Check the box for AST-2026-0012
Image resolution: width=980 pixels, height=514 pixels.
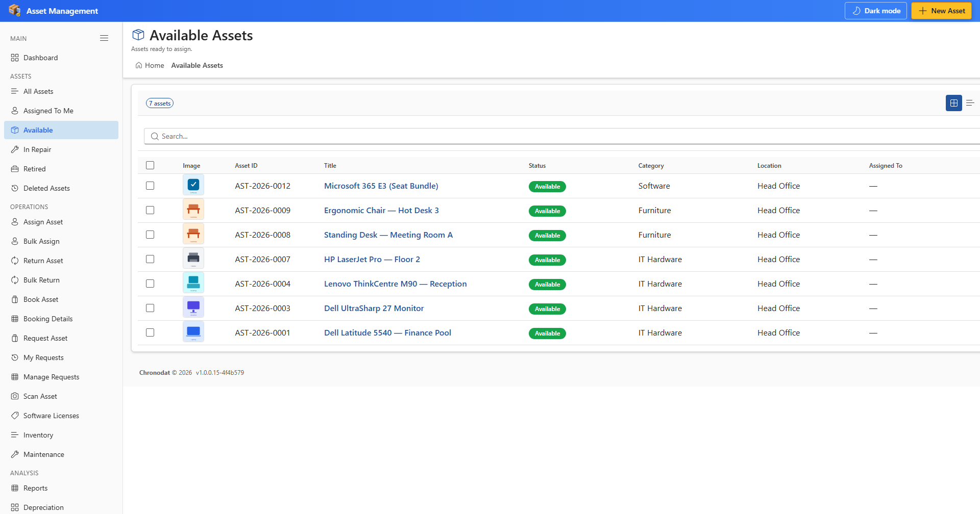point(150,186)
